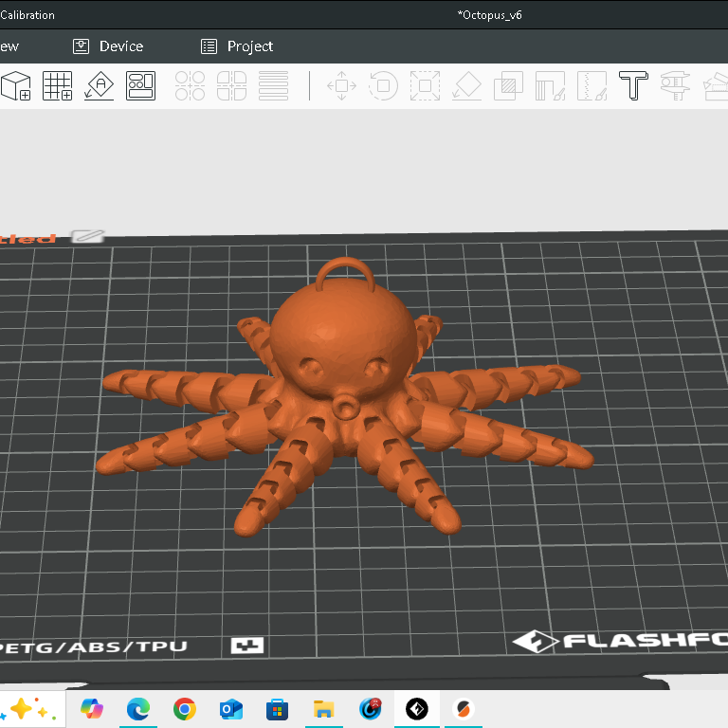
Task: Open the Text shape tool
Action: pyautogui.click(x=633, y=86)
